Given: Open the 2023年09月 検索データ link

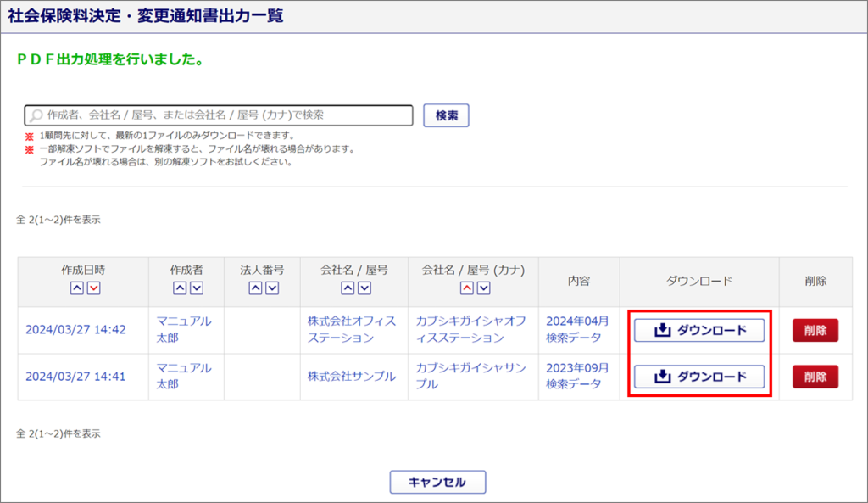Looking at the screenshot, I should (577, 376).
